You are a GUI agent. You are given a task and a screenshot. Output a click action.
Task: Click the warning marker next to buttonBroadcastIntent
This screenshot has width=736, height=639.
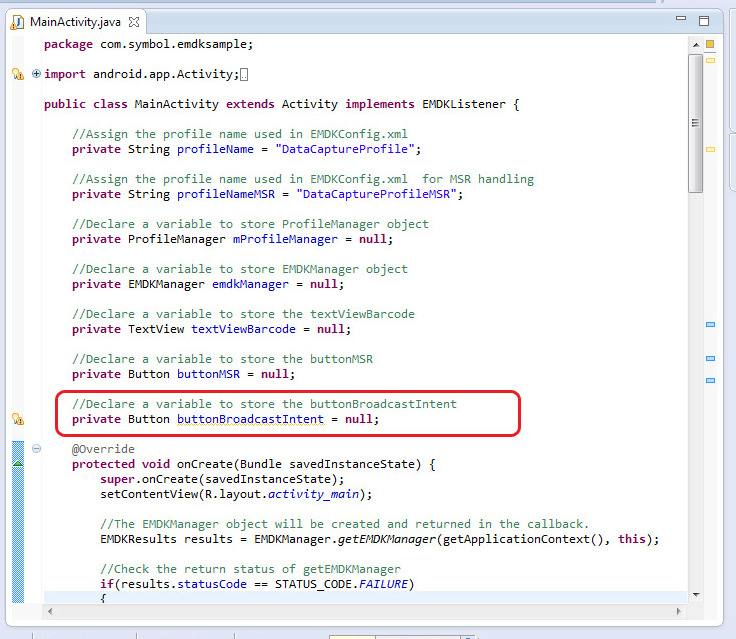[x=16, y=419]
